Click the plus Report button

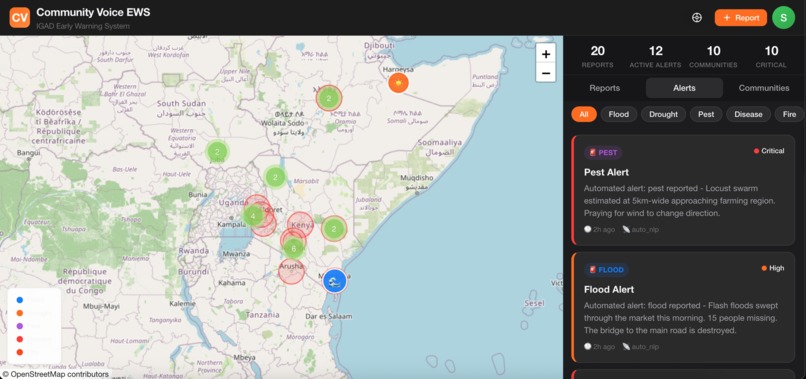741,17
